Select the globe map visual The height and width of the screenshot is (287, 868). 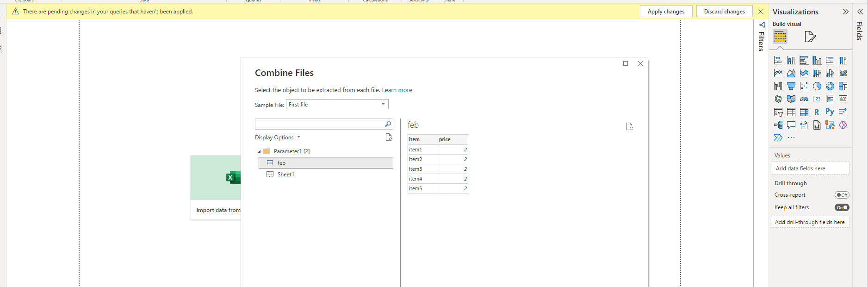pos(778,99)
